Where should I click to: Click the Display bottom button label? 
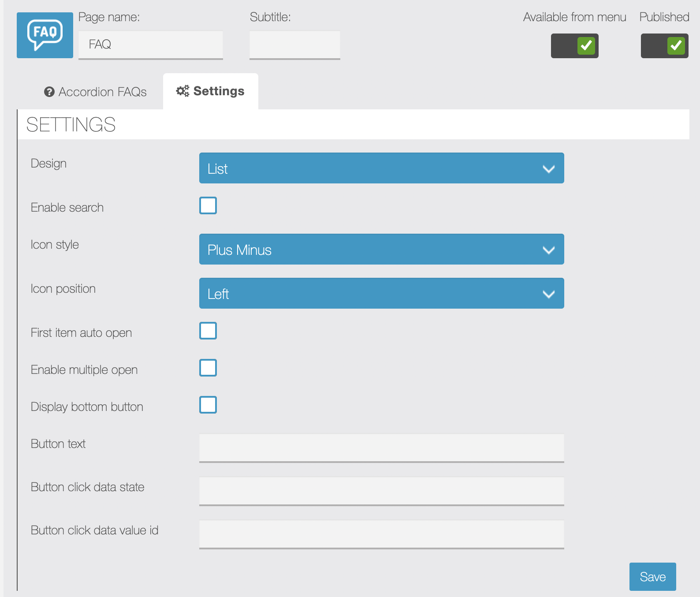pos(87,407)
